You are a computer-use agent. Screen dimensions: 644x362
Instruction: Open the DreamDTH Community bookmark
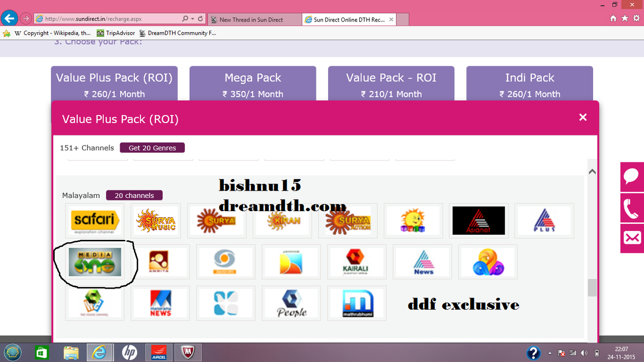(178, 33)
